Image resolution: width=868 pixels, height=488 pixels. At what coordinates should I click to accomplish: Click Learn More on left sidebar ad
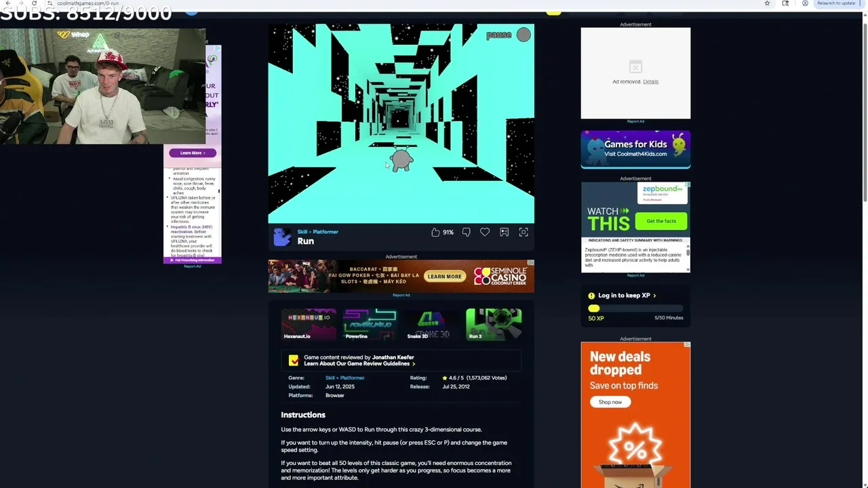tap(192, 152)
